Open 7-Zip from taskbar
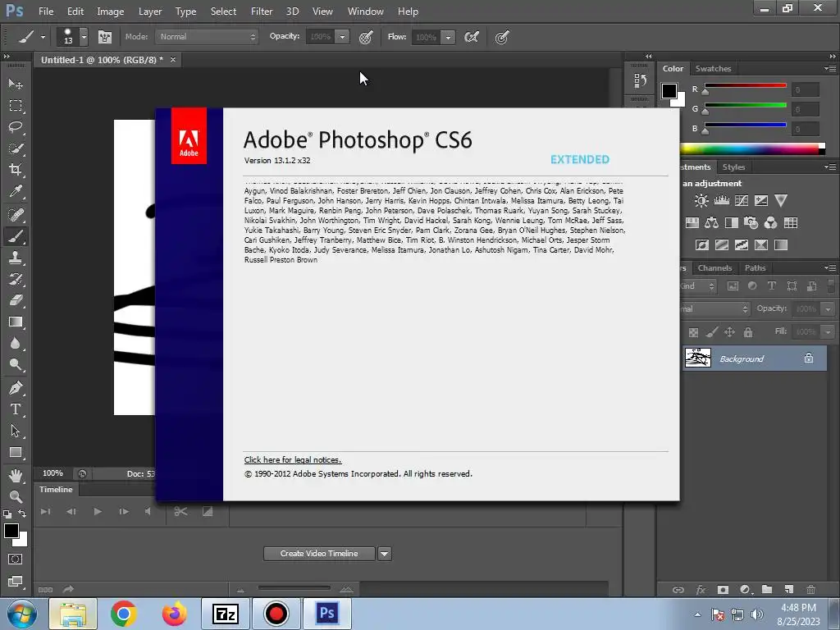 point(225,614)
